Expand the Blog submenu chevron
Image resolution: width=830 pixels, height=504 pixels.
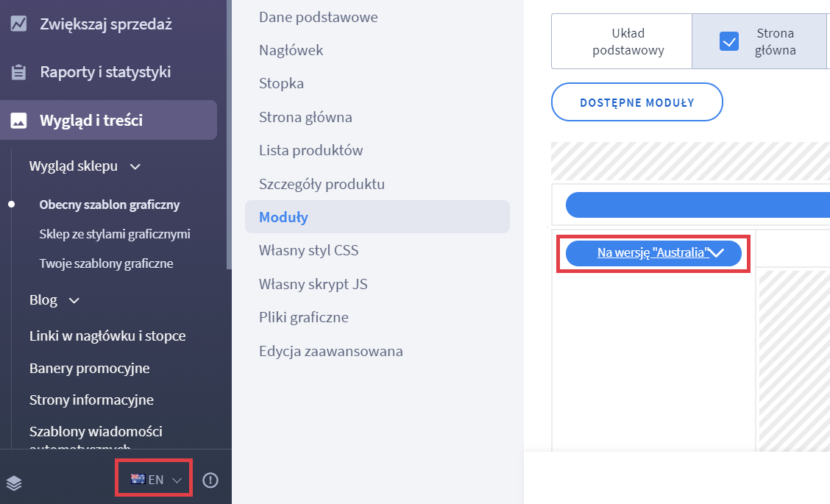[x=74, y=301]
